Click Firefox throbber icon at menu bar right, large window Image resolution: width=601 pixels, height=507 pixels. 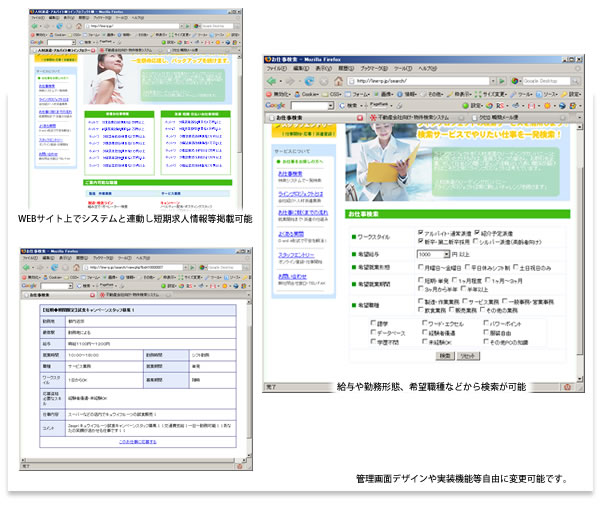[x=578, y=69]
